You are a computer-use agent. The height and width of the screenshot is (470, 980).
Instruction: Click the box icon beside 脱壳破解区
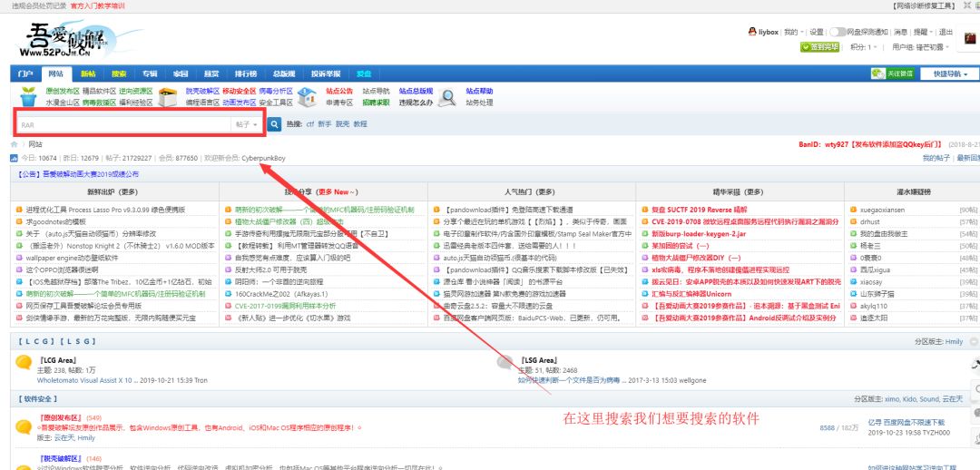(x=167, y=97)
